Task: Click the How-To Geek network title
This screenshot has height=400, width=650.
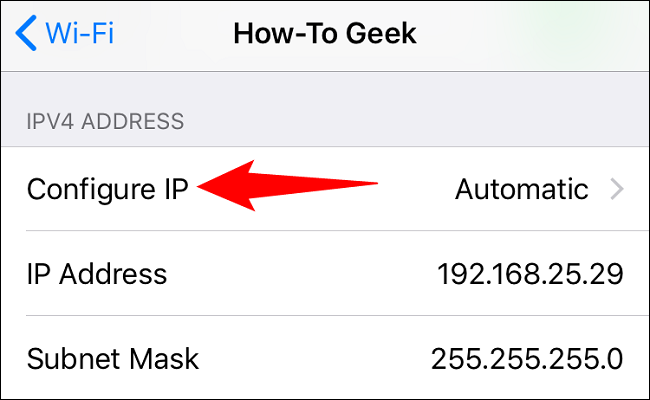Action: (x=324, y=34)
